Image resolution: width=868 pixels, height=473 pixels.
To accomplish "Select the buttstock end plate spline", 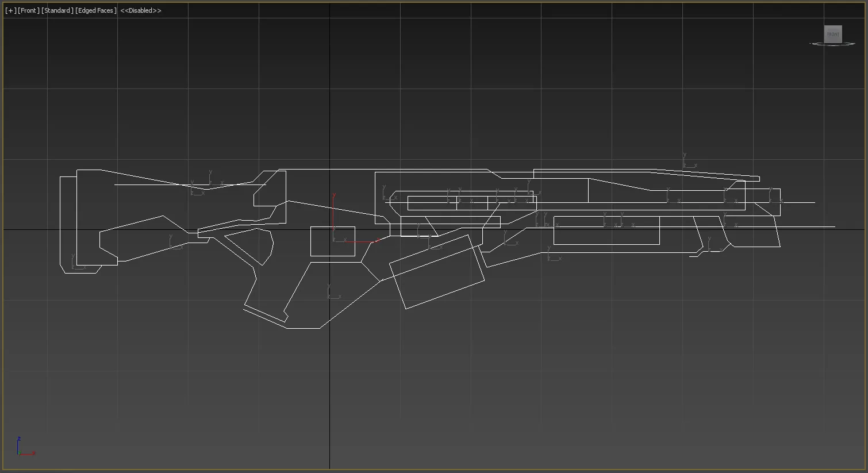I will (x=68, y=225).
